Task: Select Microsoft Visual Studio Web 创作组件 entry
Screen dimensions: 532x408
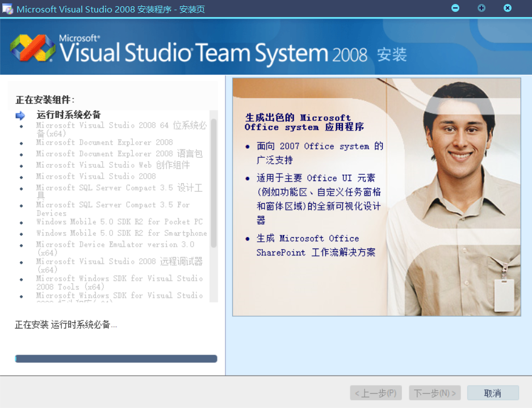Action: coord(113,165)
